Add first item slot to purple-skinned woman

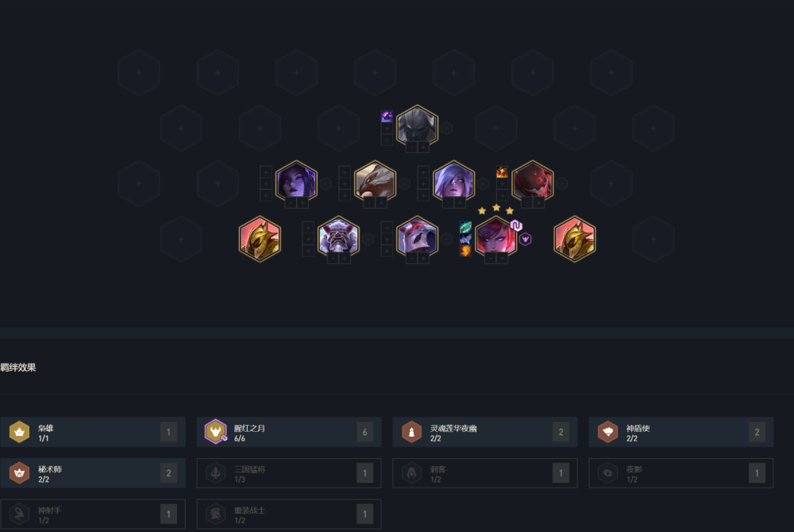coord(266,172)
